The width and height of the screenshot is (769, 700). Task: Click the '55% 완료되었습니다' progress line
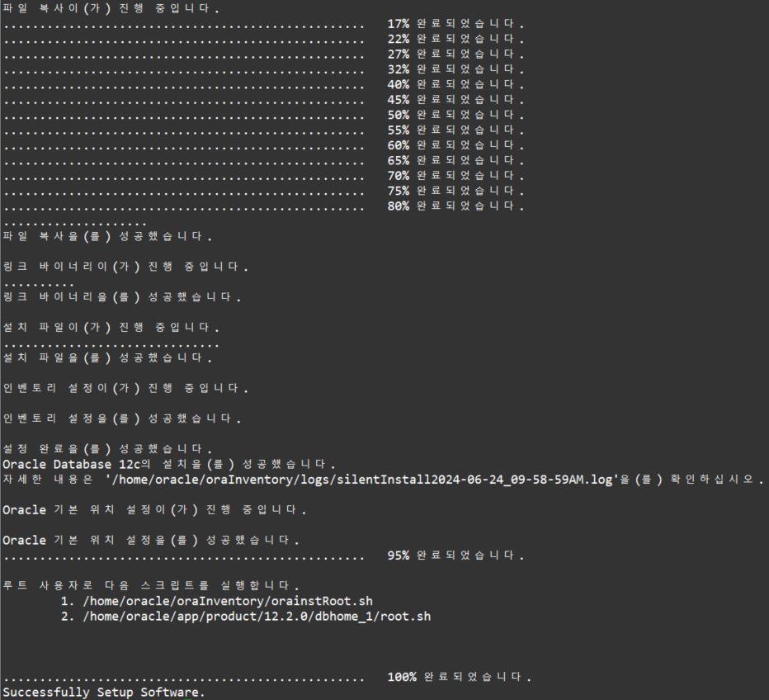pos(263,130)
